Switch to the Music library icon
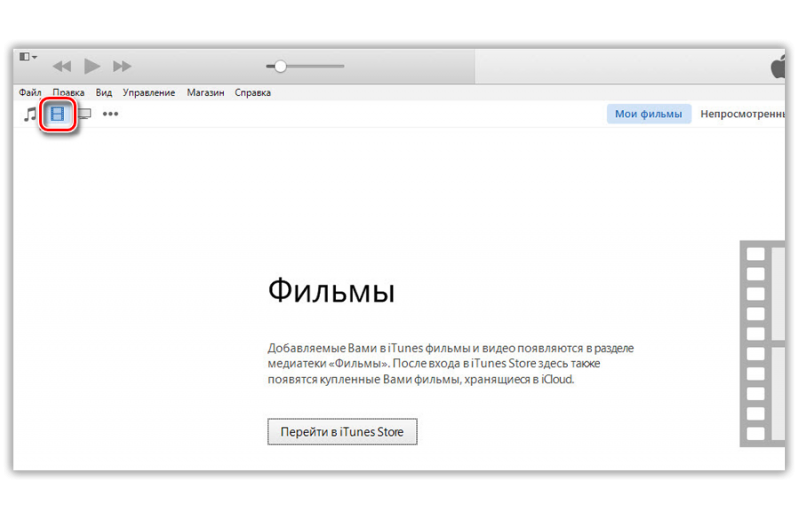 30,114
